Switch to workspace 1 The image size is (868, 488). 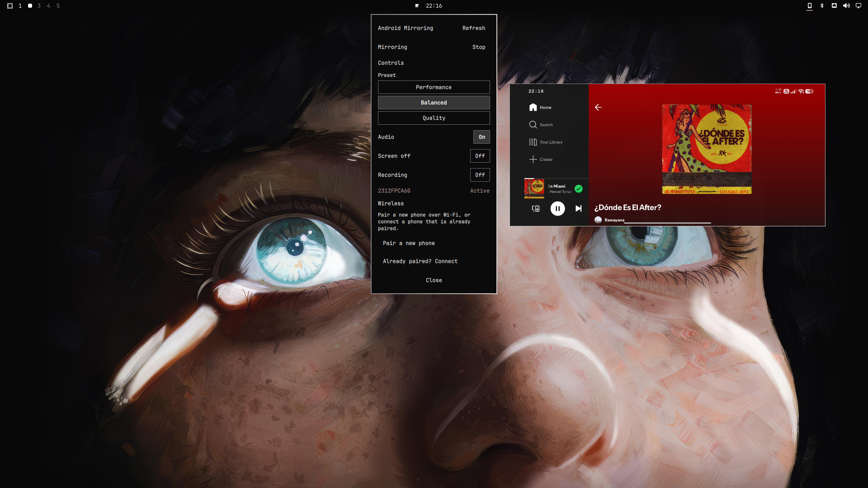[x=20, y=6]
